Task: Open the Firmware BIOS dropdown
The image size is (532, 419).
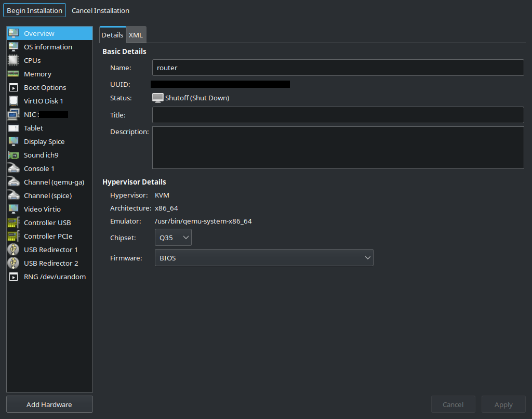Action: click(x=264, y=258)
